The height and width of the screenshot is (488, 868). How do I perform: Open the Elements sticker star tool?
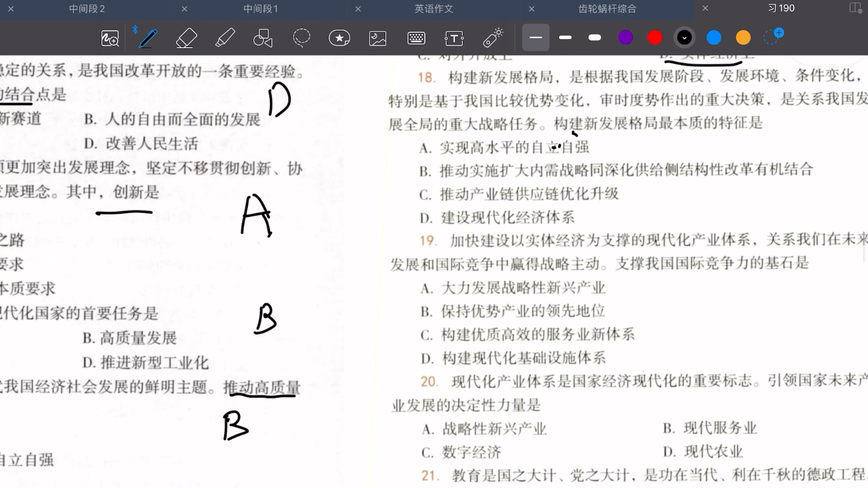[x=339, y=38]
